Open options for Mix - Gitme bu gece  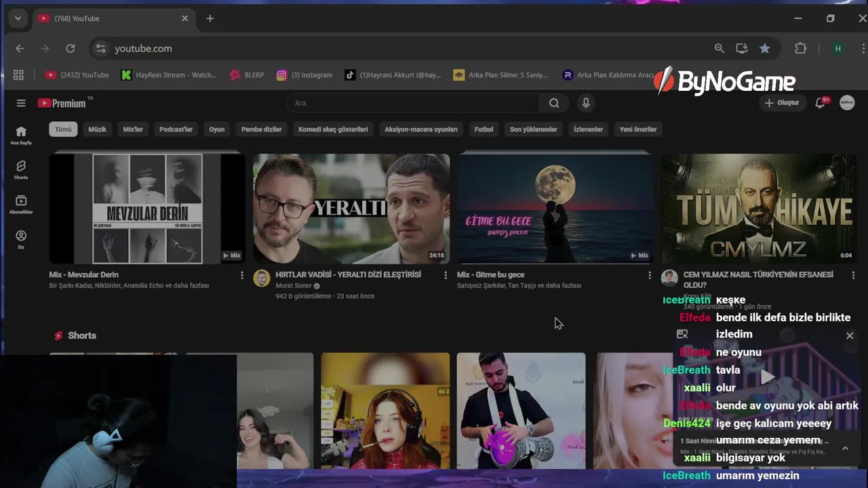tap(650, 275)
